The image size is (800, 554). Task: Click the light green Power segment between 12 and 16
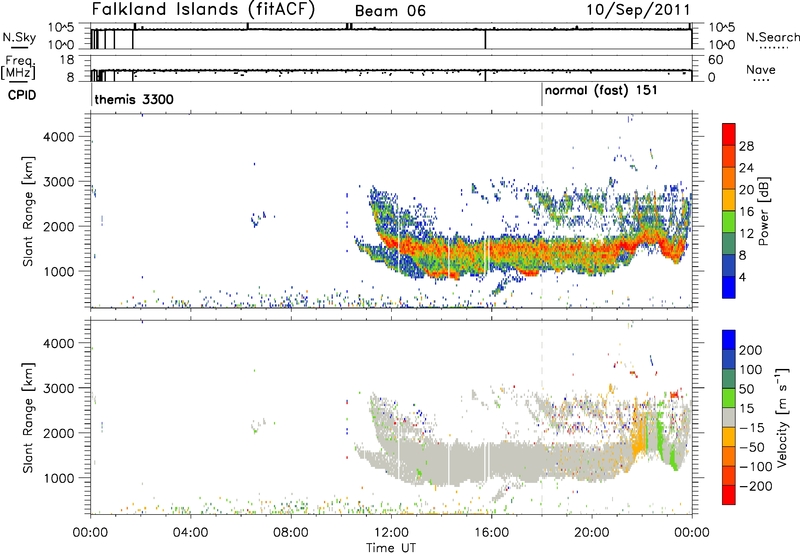[729, 222]
